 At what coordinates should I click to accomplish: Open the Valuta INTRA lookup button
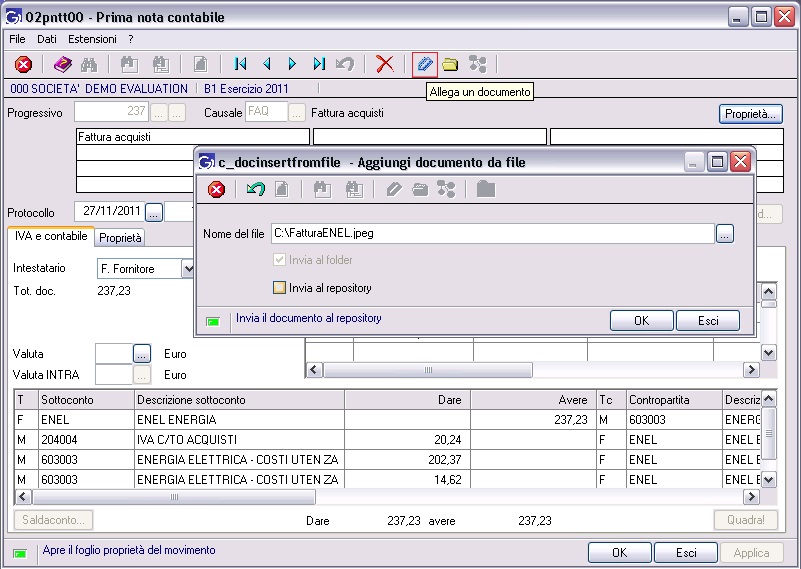point(142,375)
